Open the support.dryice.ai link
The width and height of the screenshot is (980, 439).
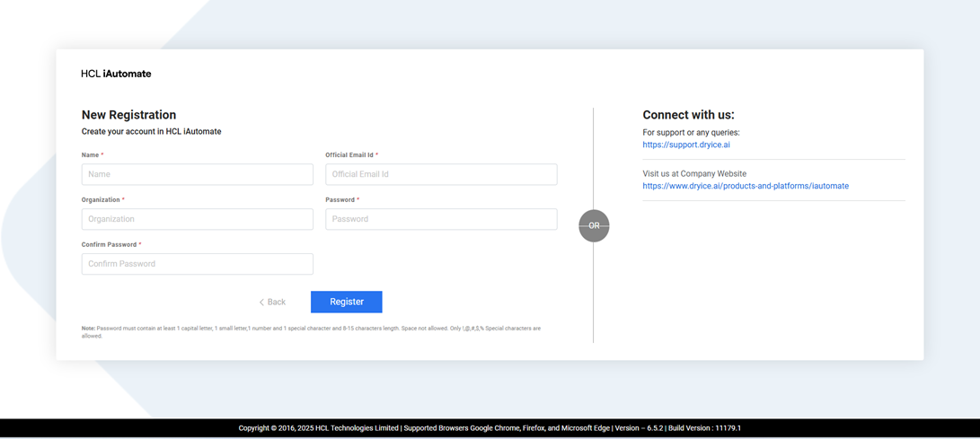(685, 145)
